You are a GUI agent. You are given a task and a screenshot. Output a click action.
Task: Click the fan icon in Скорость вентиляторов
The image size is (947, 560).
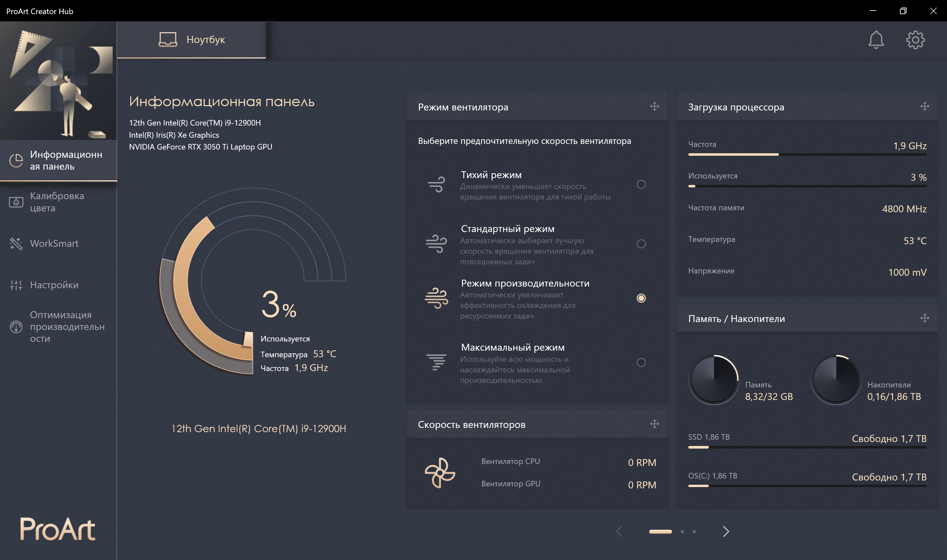pyautogui.click(x=440, y=473)
